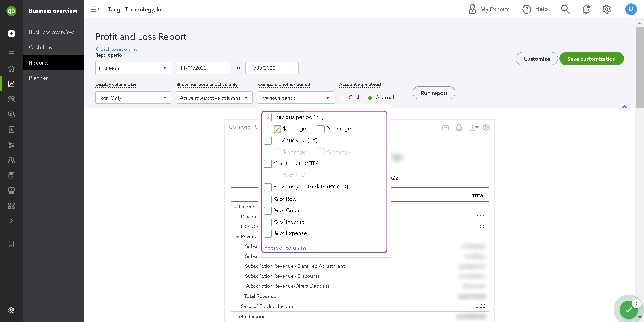The image size is (644, 322).
Task: Expand the sidebar with right chevron
Action: (11, 221)
